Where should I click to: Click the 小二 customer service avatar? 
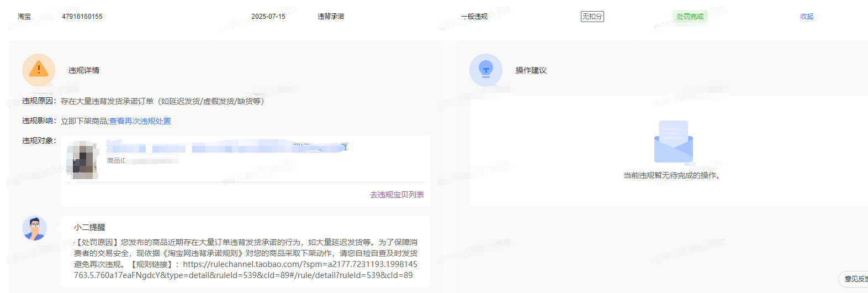34,228
